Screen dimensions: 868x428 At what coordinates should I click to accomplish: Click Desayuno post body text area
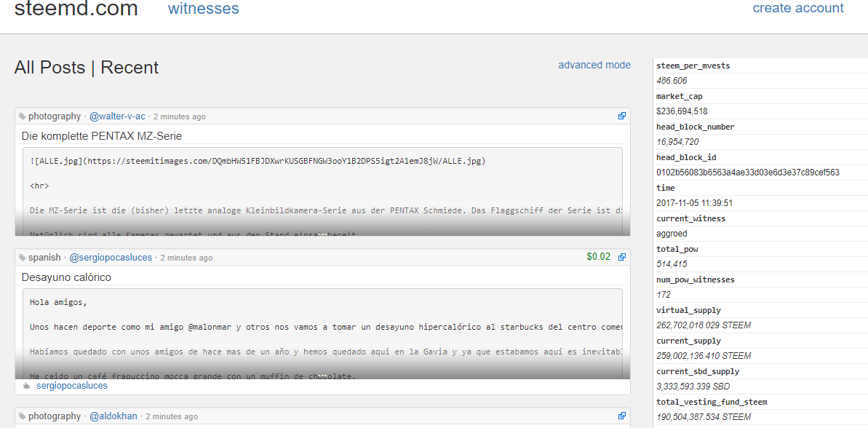[322, 333]
